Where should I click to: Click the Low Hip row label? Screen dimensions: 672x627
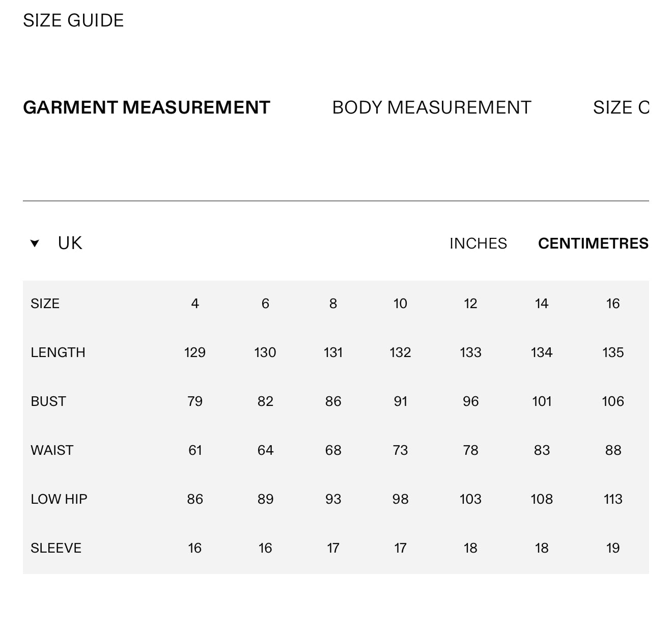tap(59, 499)
